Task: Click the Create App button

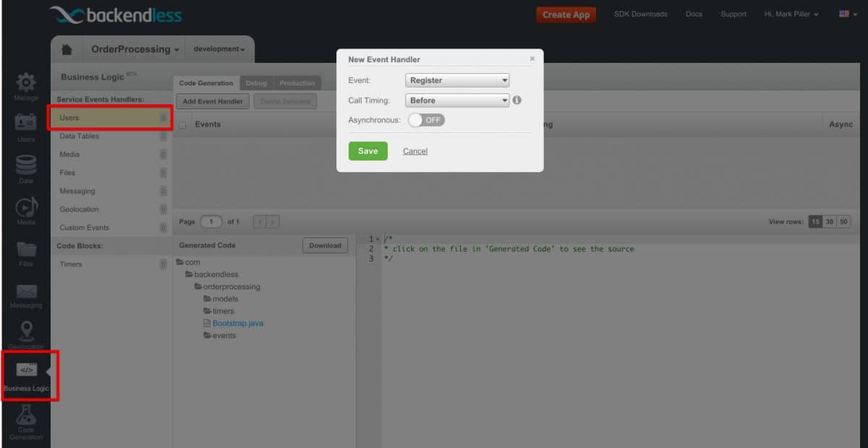Action: [566, 14]
